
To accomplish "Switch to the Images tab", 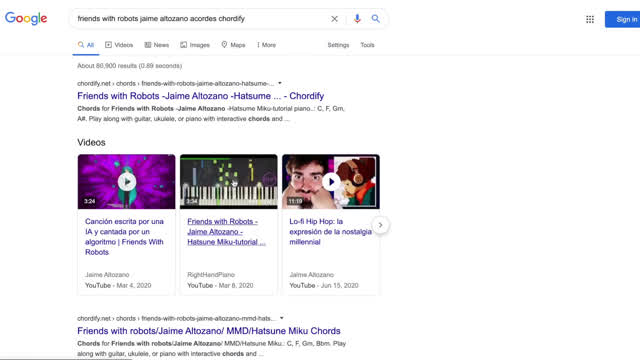I will pos(195,45).
